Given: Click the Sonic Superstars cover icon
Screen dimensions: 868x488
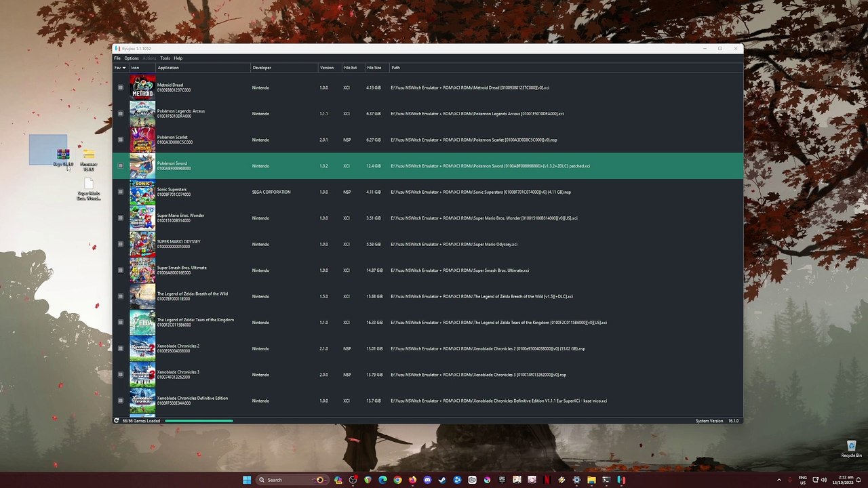Looking at the screenshot, I should point(142,192).
